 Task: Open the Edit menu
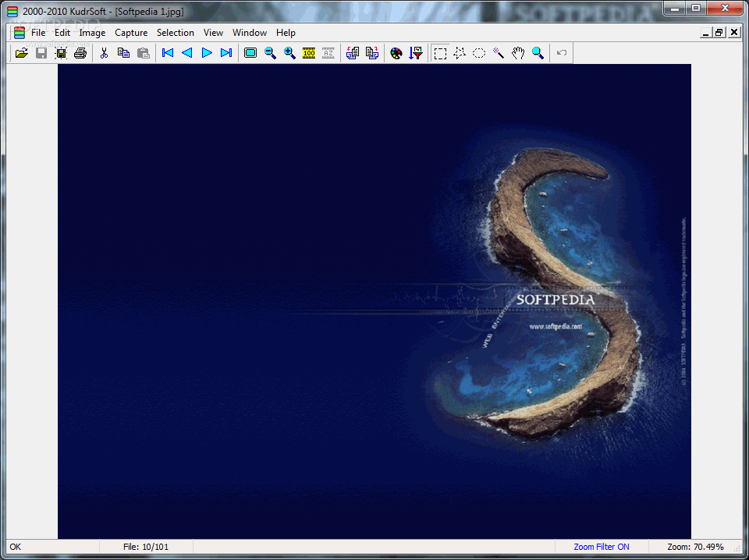click(x=62, y=33)
